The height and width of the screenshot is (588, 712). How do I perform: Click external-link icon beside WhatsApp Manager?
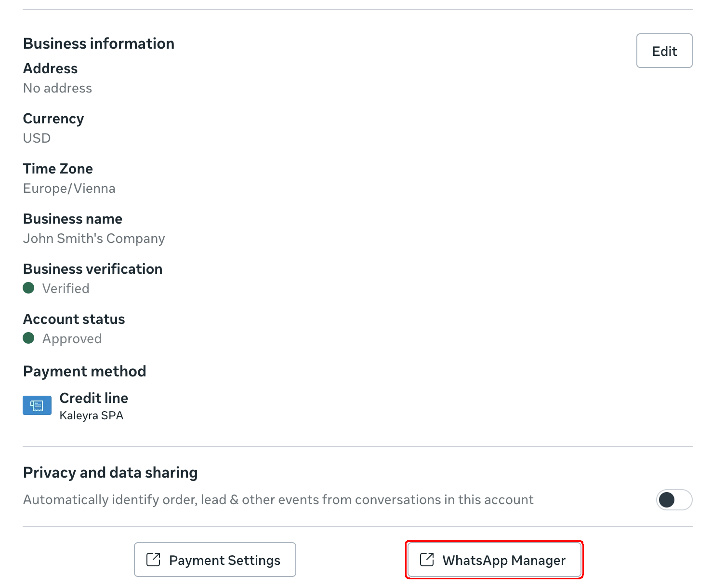coord(427,560)
